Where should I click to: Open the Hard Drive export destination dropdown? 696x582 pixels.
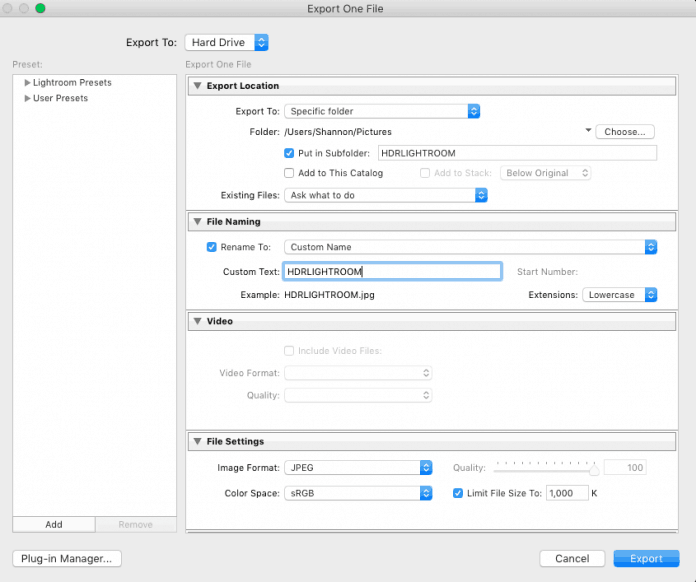point(227,42)
